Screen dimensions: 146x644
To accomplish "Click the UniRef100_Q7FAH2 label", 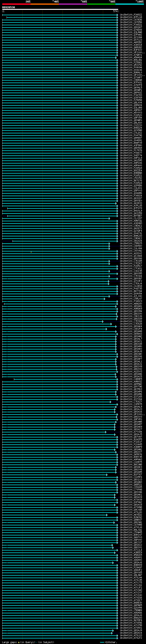I will tap(131, 35).
